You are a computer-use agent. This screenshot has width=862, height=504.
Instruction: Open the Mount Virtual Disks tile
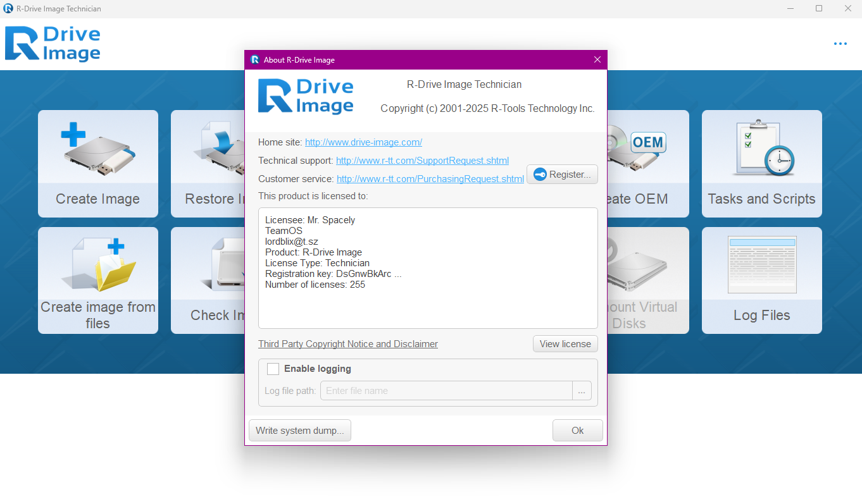point(648,280)
